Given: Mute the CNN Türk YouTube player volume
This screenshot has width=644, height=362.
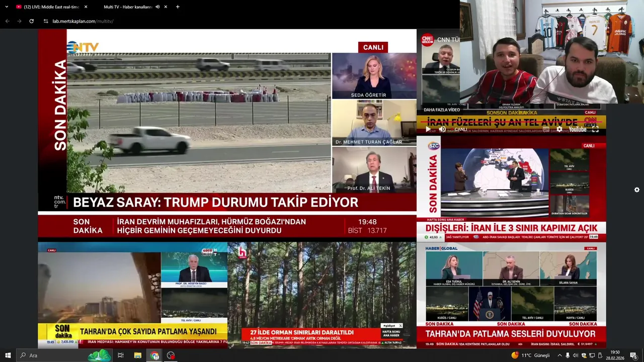Looking at the screenshot, I should tap(442, 129).
